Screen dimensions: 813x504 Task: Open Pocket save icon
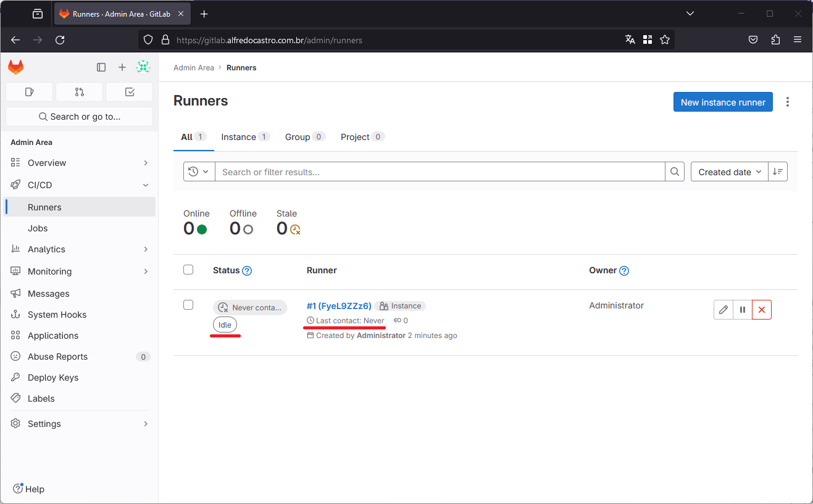tap(753, 40)
